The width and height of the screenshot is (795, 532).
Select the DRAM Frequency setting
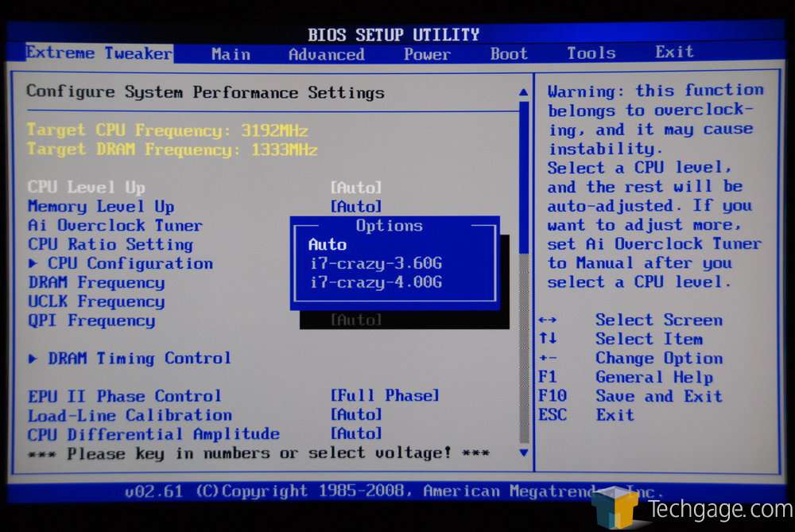[96, 282]
